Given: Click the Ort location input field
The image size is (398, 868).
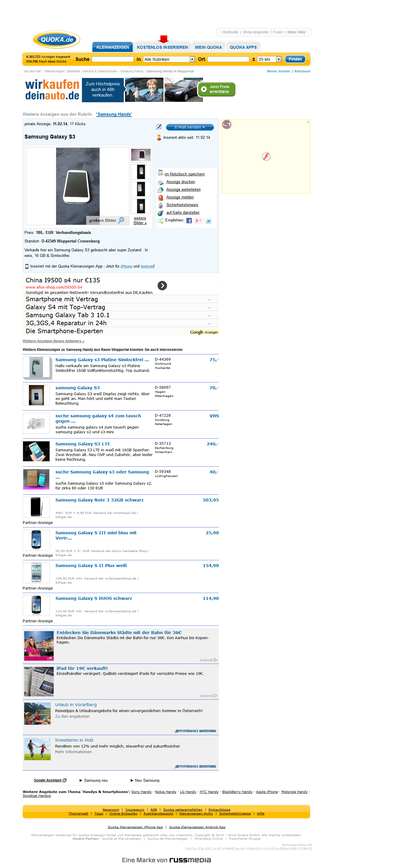Looking at the screenshot, I should point(228,59).
